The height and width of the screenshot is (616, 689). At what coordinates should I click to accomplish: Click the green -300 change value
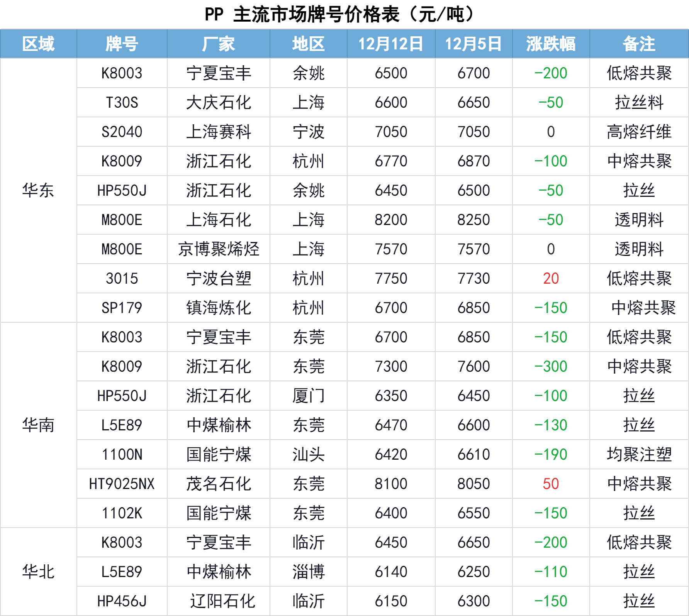coord(551,366)
